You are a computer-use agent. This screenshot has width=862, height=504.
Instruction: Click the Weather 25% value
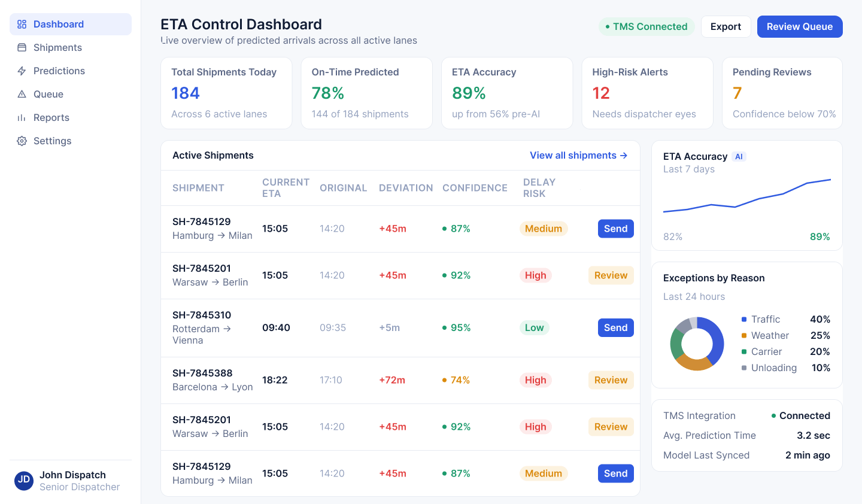(x=820, y=335)
